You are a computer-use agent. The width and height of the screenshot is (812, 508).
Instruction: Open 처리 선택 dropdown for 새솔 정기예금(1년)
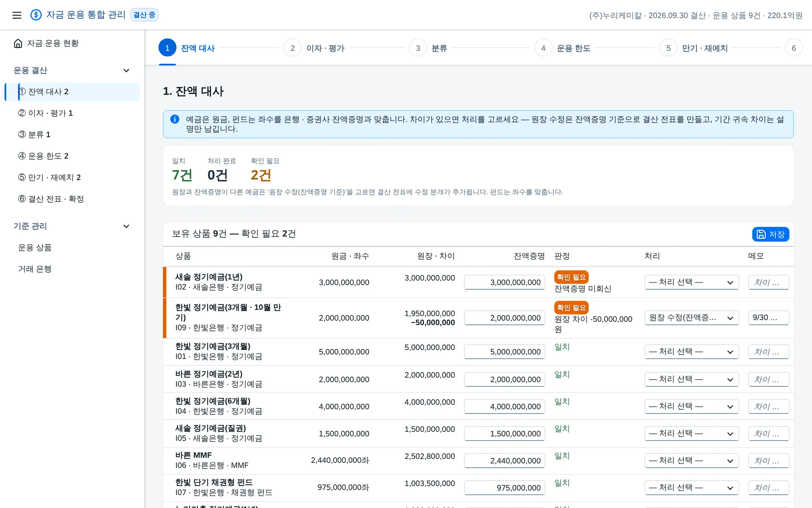pos(691,282)
